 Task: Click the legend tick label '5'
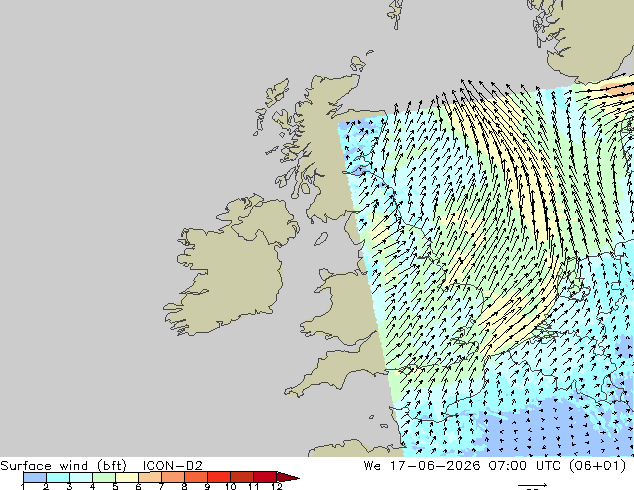pyautogui.click(x=115, y=486)
